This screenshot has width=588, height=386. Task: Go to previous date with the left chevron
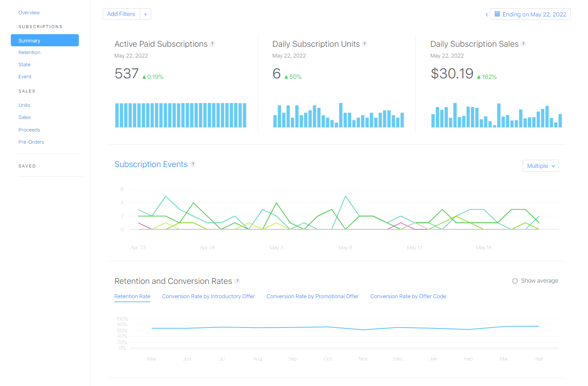[486, 14]
